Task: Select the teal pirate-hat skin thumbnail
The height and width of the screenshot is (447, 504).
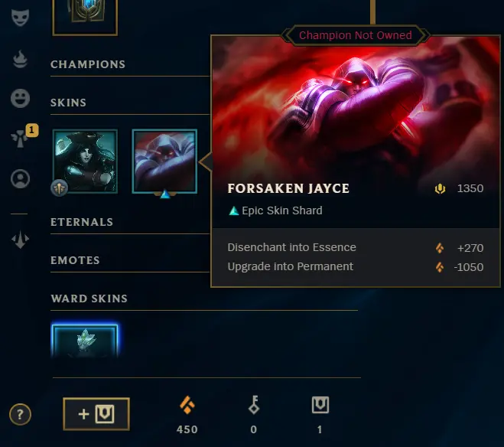Action: (85, 162)
